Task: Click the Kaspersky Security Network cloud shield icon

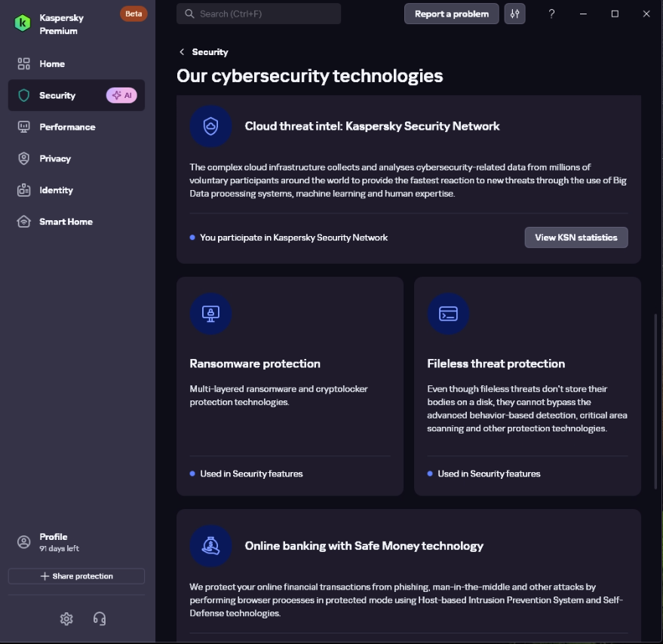Action: [x=210, y=126]
